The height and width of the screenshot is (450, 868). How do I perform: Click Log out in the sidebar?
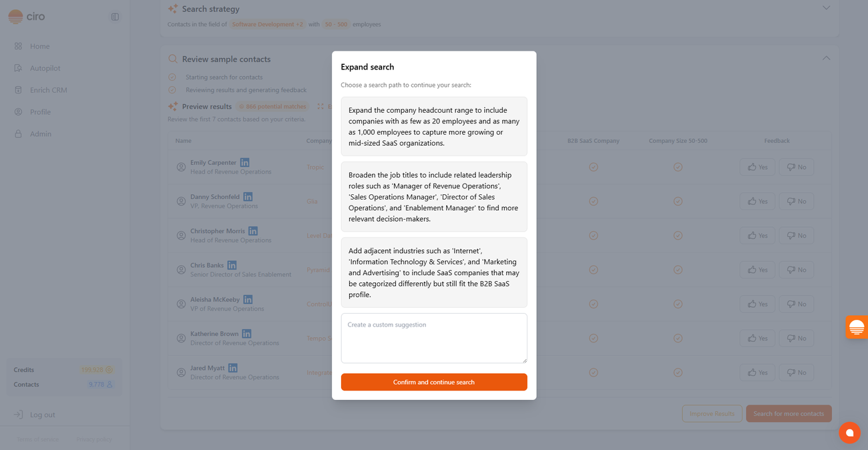tap(42, 415)
